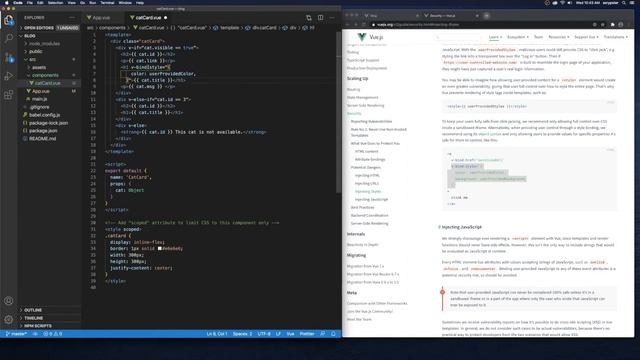Open the Terminal menu in menu bar

(107, 3)
